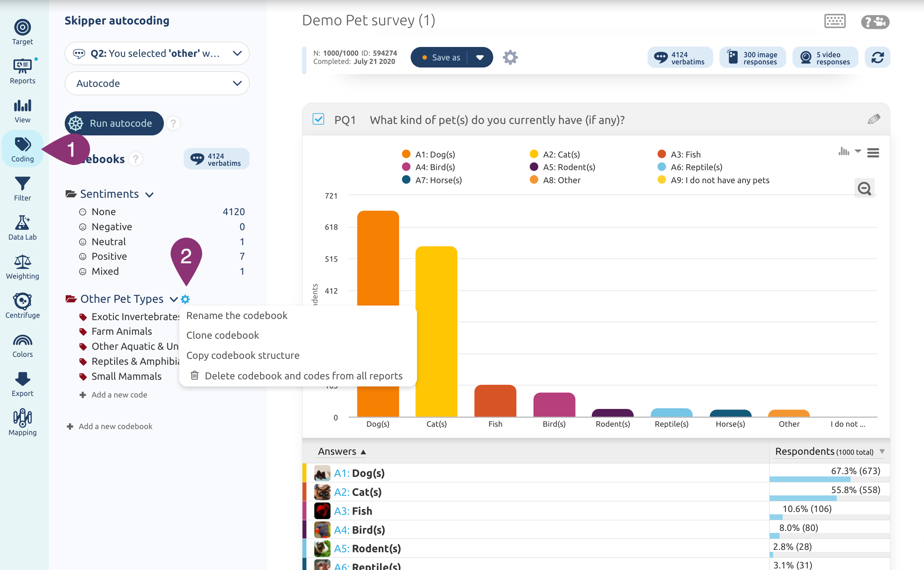
Task: Click the report settings gear icon
Action: (x=510, y=57)
